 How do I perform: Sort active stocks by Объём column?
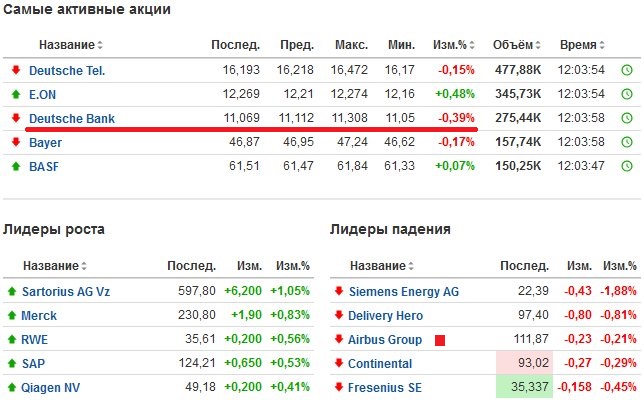517,44
